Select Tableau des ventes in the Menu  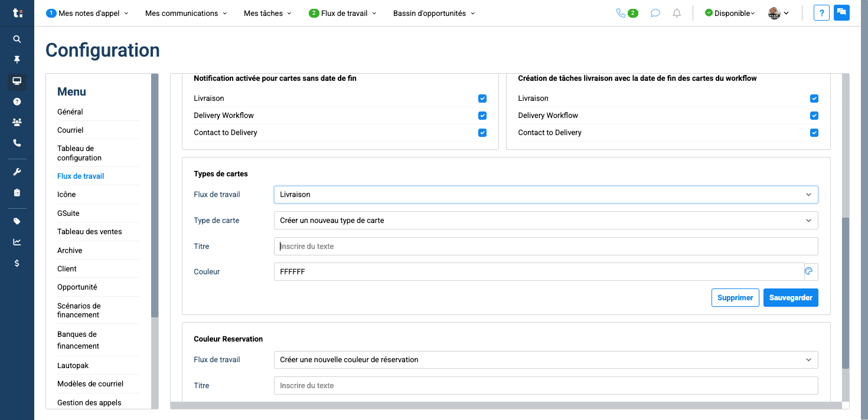tap(90, 232)
